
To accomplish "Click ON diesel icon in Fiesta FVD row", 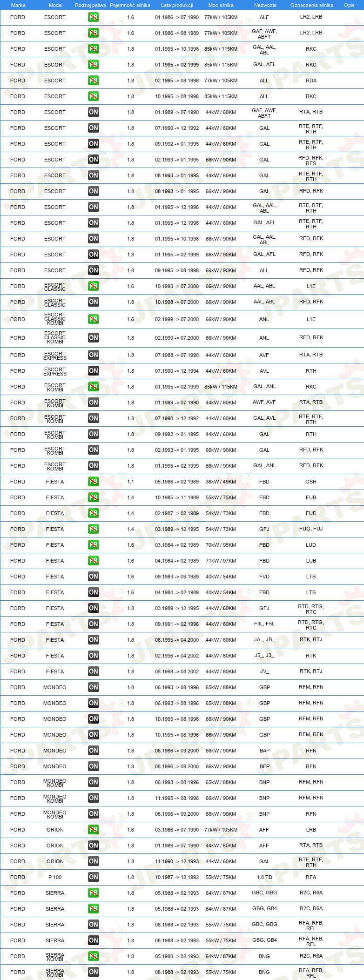I will pyautogui.click(x=93, y=577).
